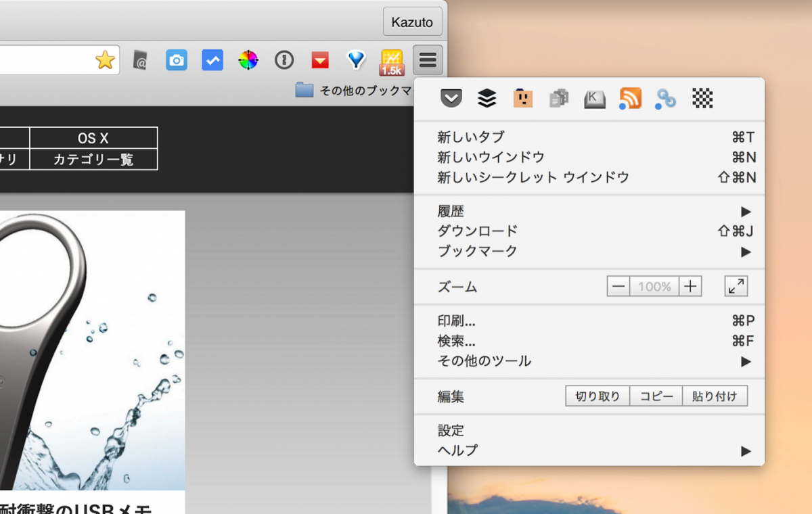Screen dimensions: 812x514
Task: Click the chain-link extension icon
Action: coord(665,99)
